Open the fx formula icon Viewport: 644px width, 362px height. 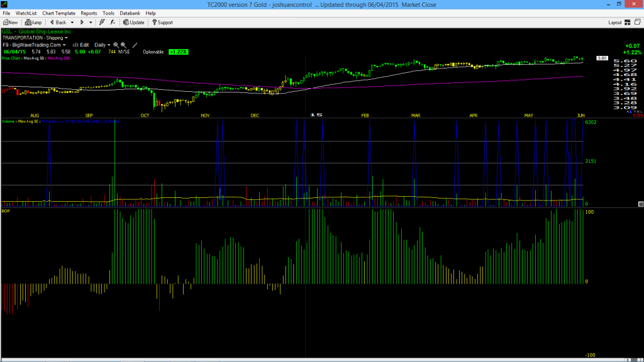(x=113, y=23)
